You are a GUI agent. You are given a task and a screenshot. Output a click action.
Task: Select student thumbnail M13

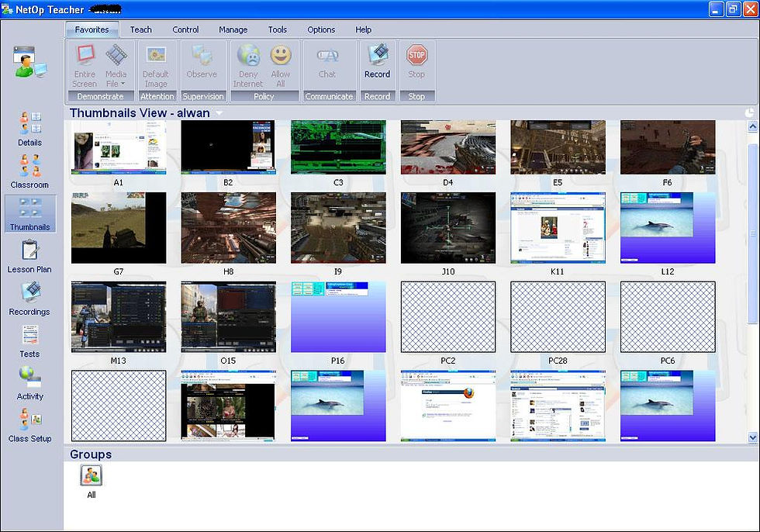coord(119,317)
